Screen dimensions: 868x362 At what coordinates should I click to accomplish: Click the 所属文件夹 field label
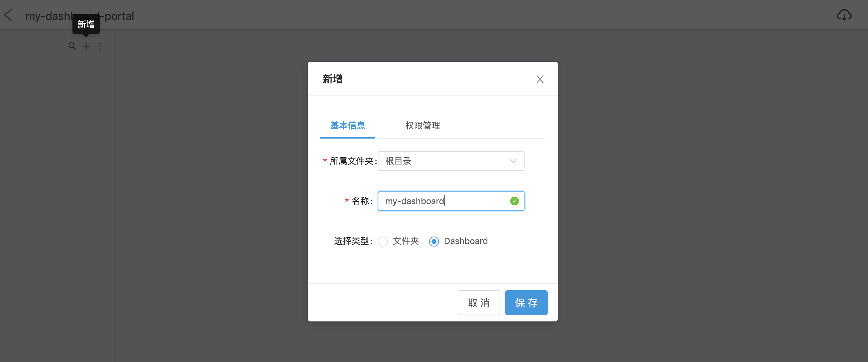click(352, 161)
